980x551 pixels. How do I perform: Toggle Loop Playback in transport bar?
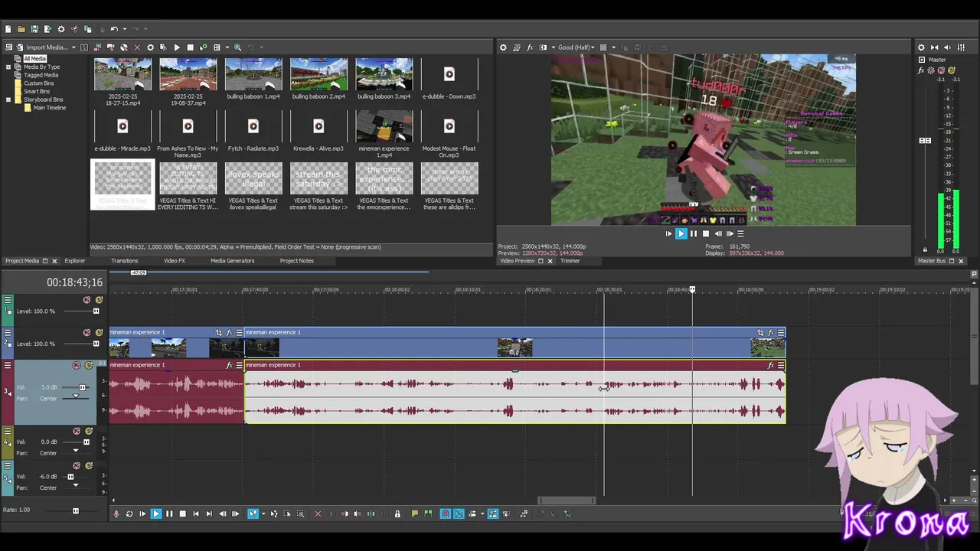[129, 514]
